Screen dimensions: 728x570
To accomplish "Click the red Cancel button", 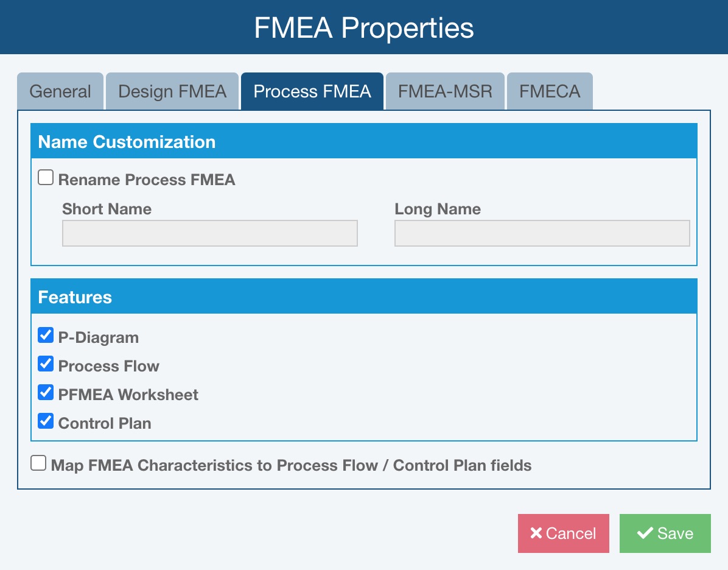I will coord(563,533).
